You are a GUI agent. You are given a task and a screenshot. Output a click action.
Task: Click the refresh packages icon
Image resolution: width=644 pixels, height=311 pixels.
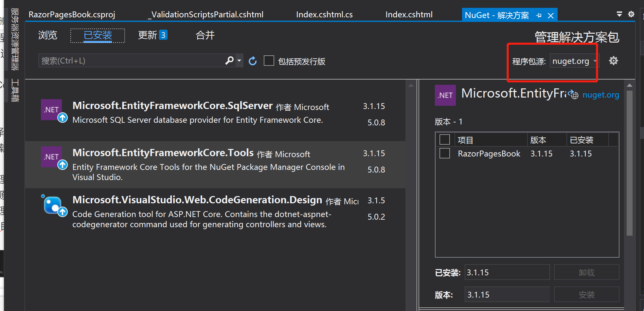[x=252, y=61]
